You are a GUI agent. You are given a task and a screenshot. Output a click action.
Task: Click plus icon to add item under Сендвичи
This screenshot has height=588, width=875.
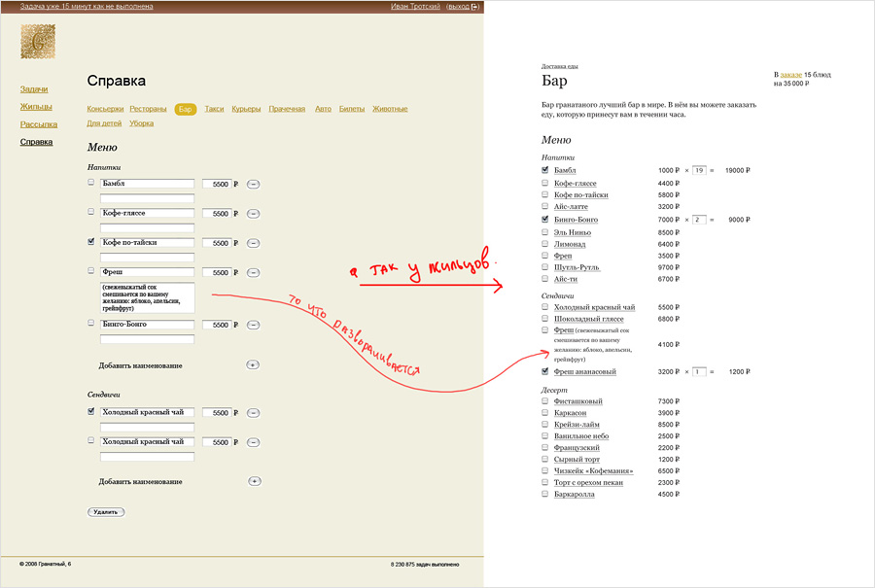coord(255,481)
